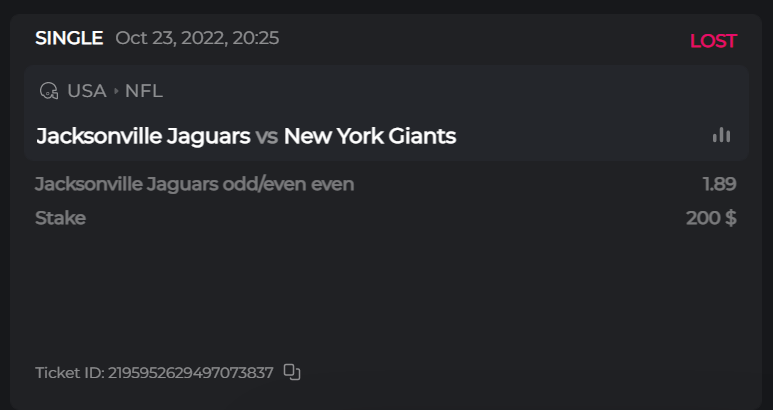Select the New York Giants team name
This screenshot has height=410, width=773.
pos(370,136)
